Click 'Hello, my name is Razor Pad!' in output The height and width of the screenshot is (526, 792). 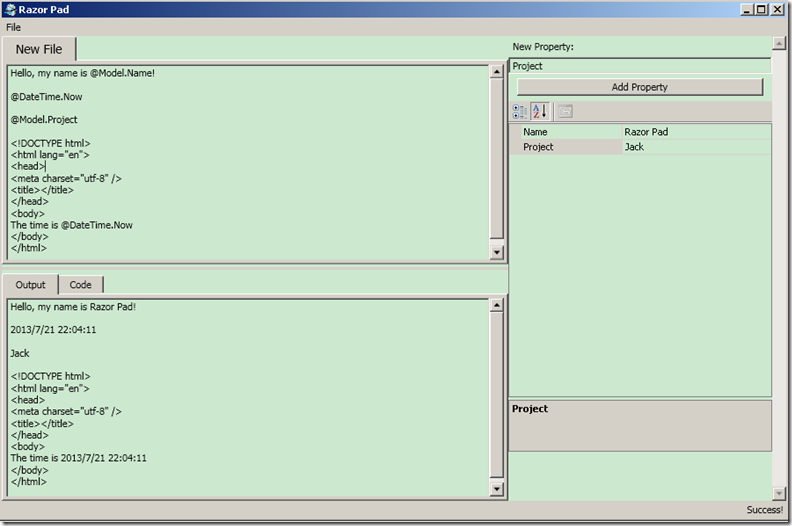click(x=73, y=307)
